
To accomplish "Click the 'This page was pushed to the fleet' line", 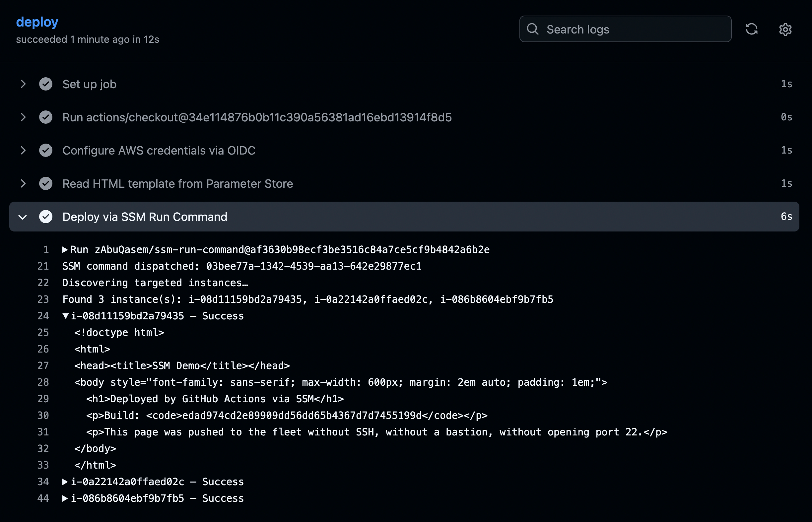I will tap(377, 432).
